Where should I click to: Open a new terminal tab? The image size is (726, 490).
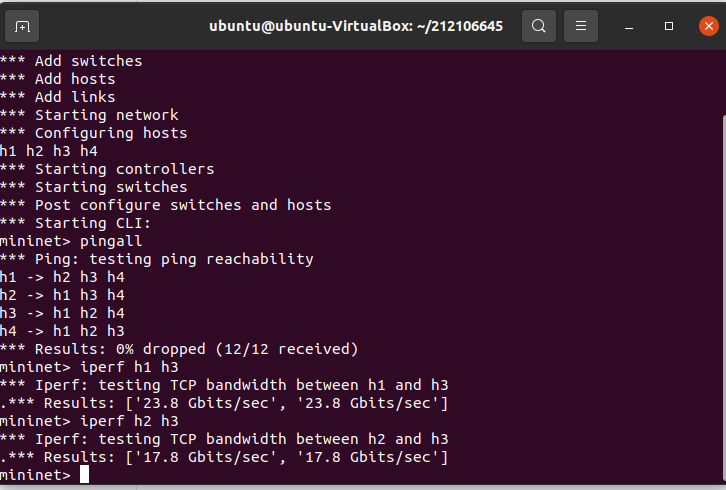click(x=22, y=26)
